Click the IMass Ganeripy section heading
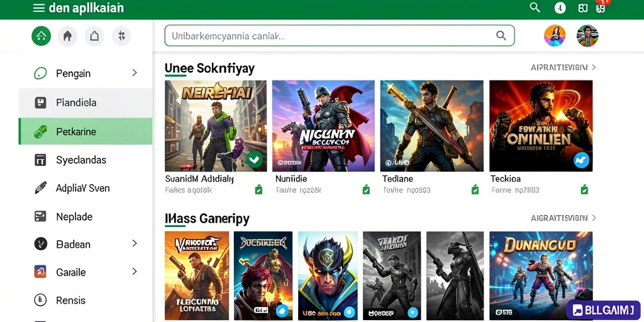 tap(207, 219)
